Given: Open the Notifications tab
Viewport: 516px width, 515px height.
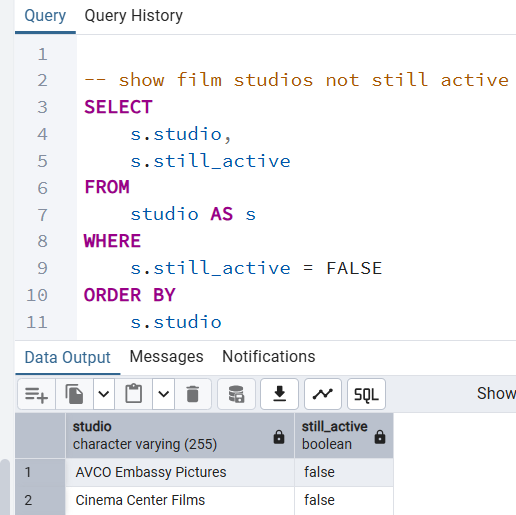Looking at the screenshot, I should [x=269, y=356].
